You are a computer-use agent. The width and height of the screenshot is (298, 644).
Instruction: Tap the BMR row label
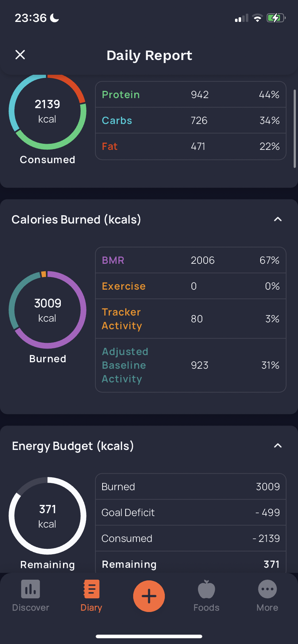click(x=113, y=260)
